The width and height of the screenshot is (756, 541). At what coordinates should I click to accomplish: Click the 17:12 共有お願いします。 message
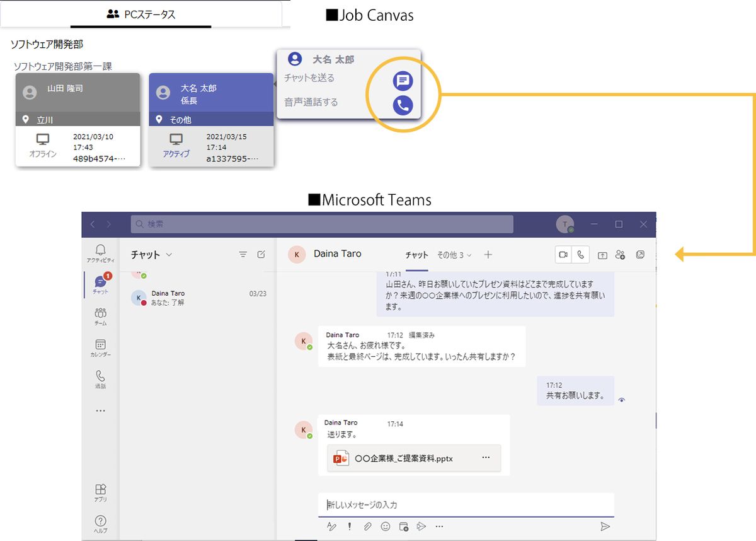coord(576,391)
